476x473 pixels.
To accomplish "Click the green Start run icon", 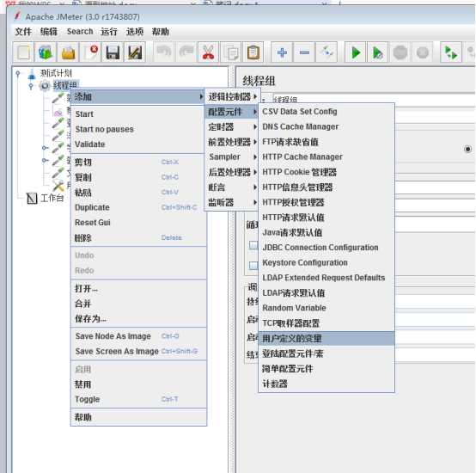I will click(x=355, y=52).
